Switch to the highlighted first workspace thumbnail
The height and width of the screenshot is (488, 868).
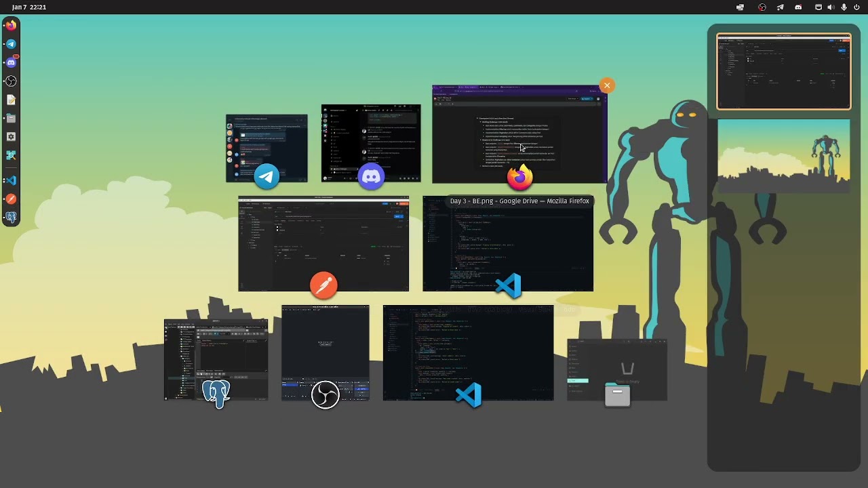(784, 71)
